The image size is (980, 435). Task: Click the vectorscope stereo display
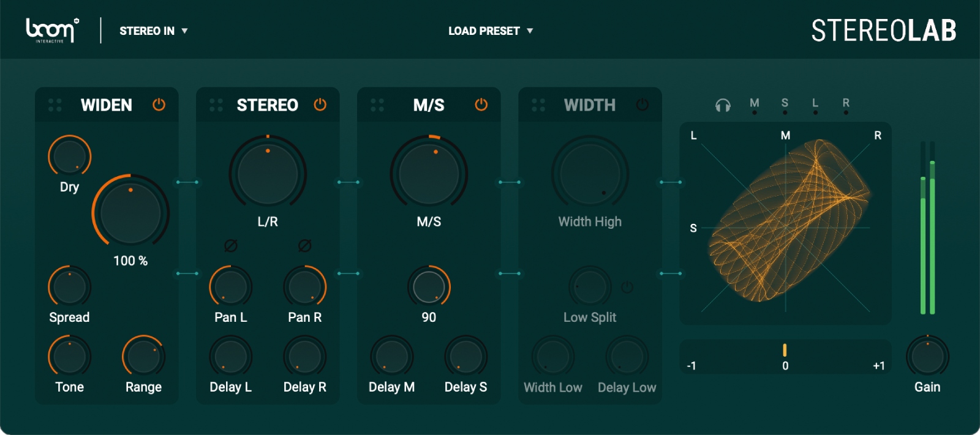click(785, 224)
